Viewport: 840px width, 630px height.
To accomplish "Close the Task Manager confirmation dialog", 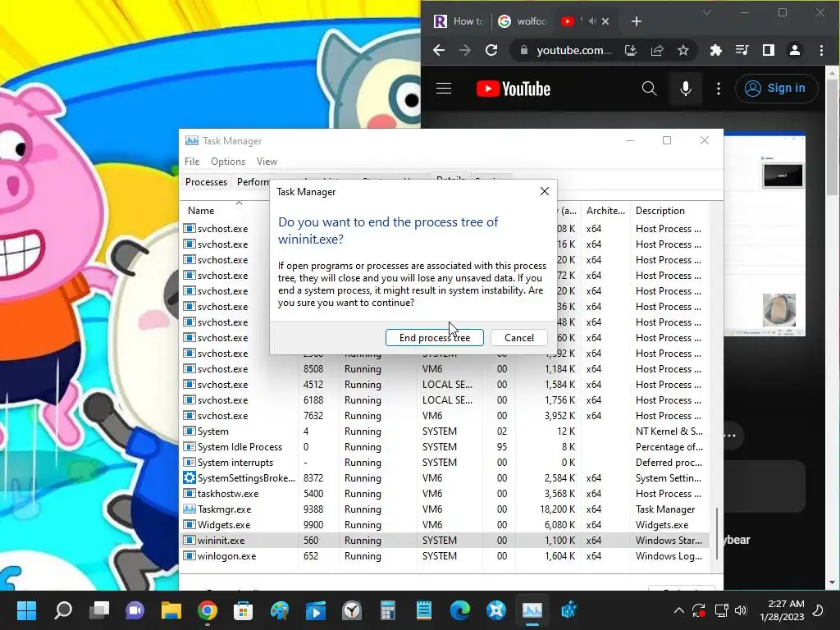I will point(545,191).
